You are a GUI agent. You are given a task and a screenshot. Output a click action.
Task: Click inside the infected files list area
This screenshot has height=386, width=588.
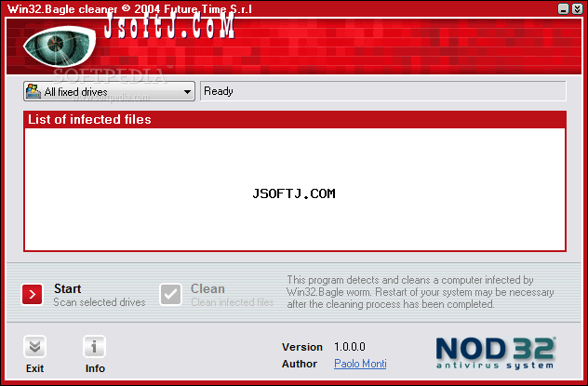tap(295, 190)
